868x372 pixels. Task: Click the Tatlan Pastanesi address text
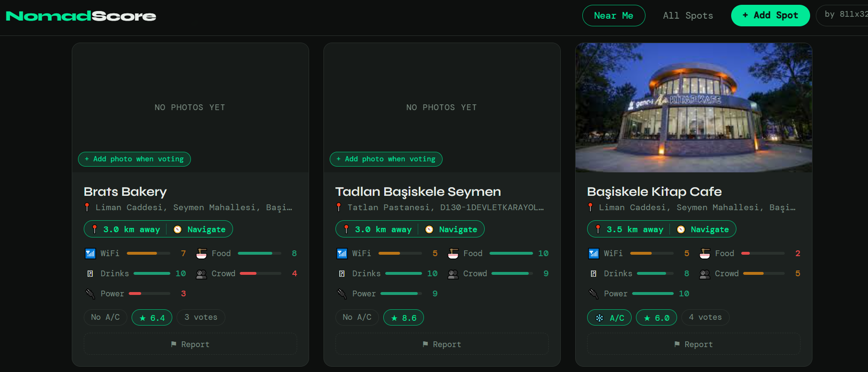click(x=445, y=207)
